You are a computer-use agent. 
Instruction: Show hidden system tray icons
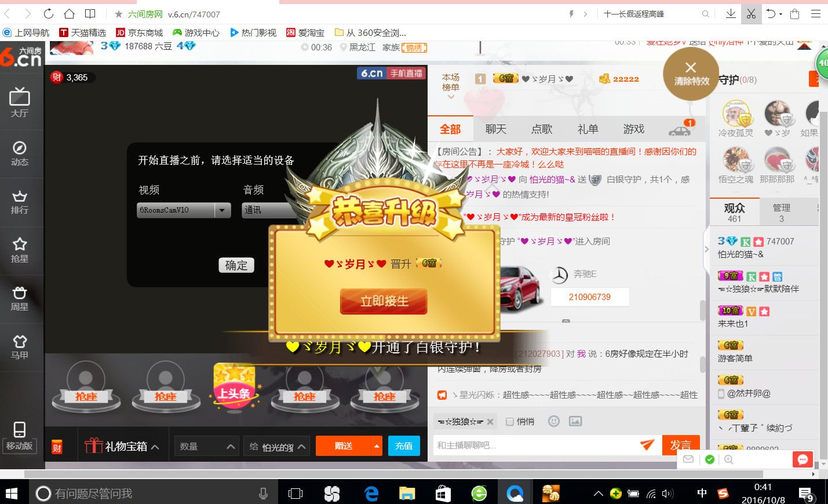click(598, 494)
